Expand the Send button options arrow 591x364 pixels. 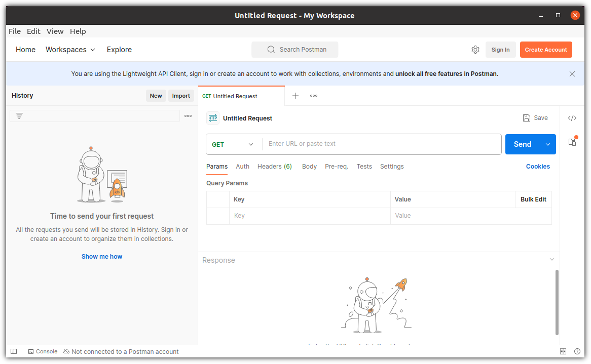tap(547, 144)
